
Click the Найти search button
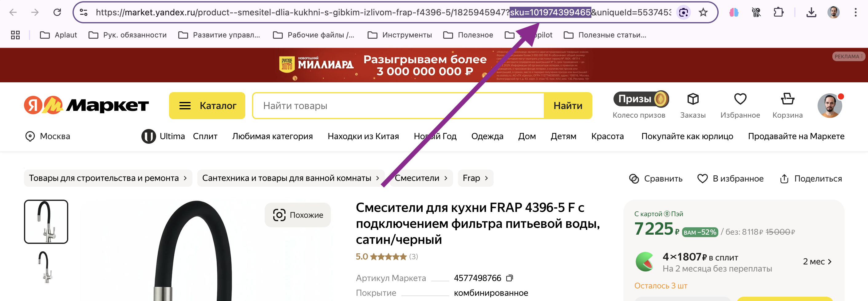pyautogui.click(x=568, y=105)
